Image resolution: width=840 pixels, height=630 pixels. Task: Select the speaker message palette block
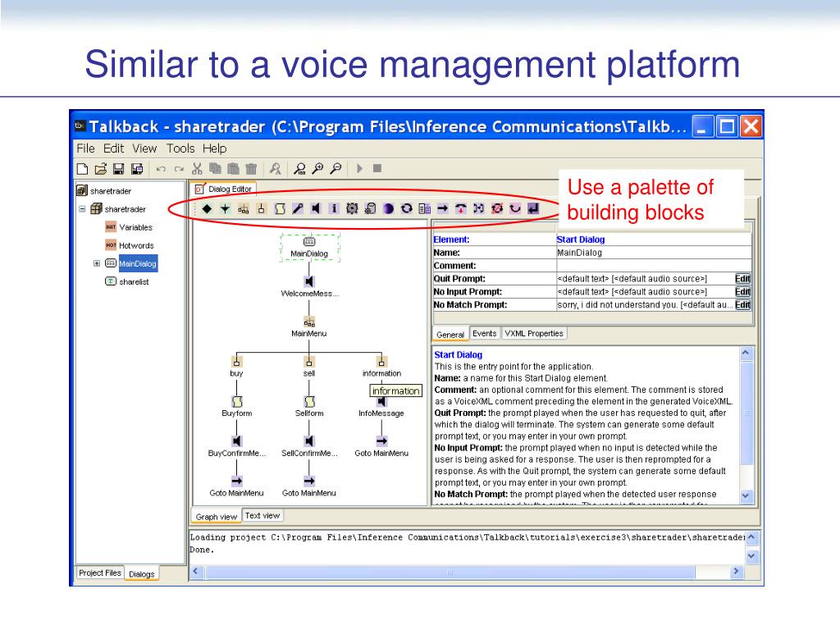[x=316, y=208]
